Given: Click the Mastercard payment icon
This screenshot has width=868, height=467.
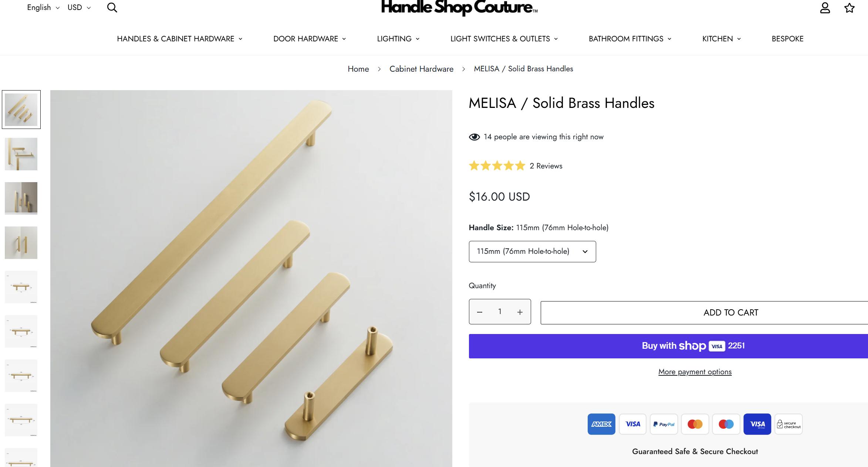Looking at the screenshot, I should [695, 424].
